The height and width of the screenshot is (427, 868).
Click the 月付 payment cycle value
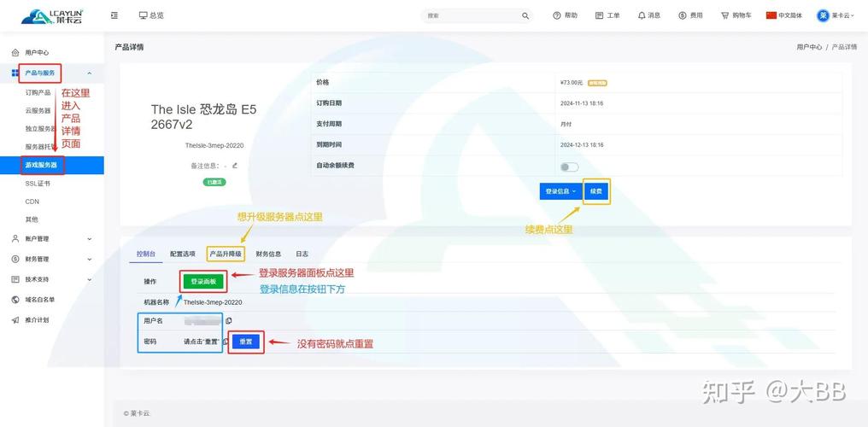coord(566,125)
